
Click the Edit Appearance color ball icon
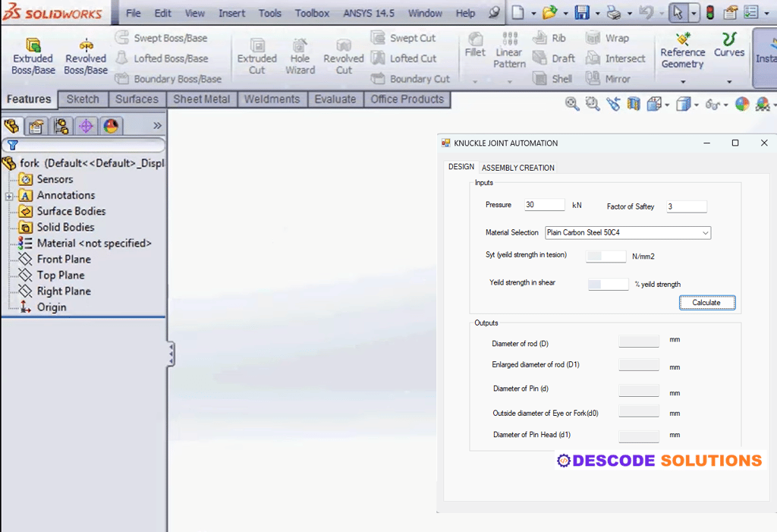pyautogui.click(x=742, y=104)
